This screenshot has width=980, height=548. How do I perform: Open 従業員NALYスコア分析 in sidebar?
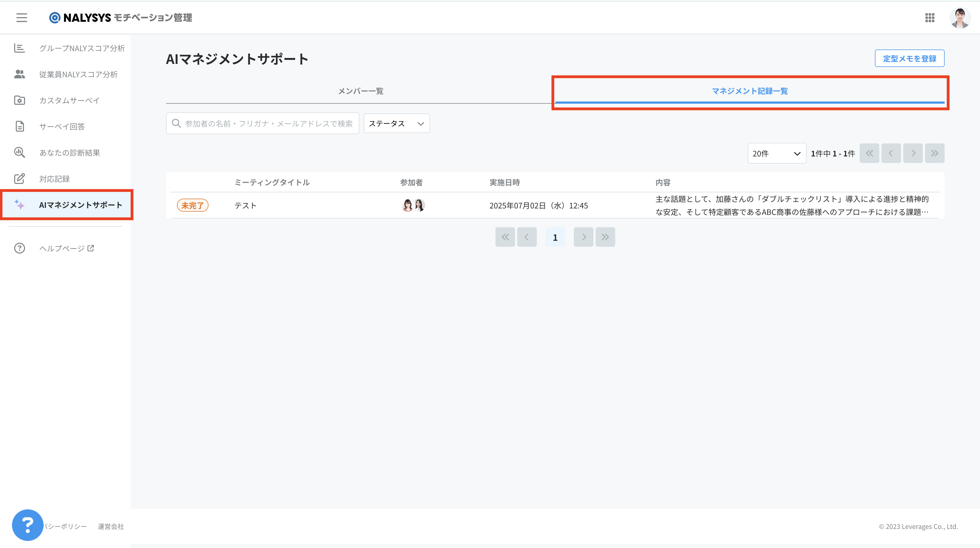[x=65, y=75]
